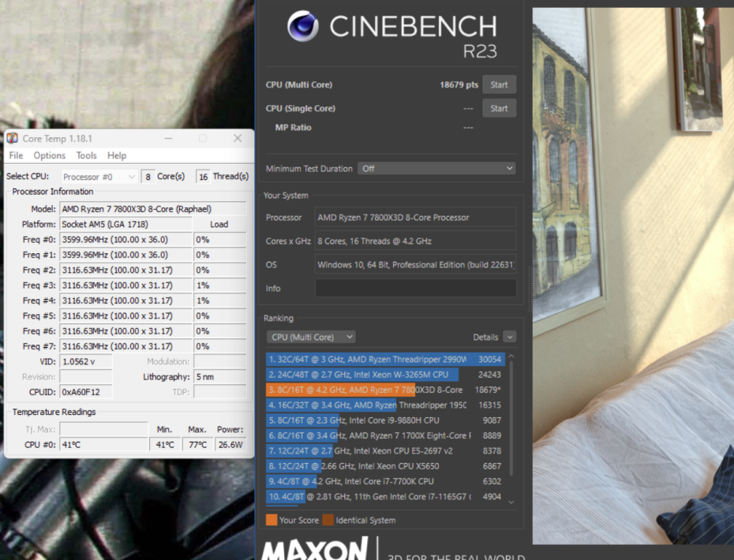Select rank 9 Core i7-7700K entry
734x560 pixels.
(x=386, y=481)
